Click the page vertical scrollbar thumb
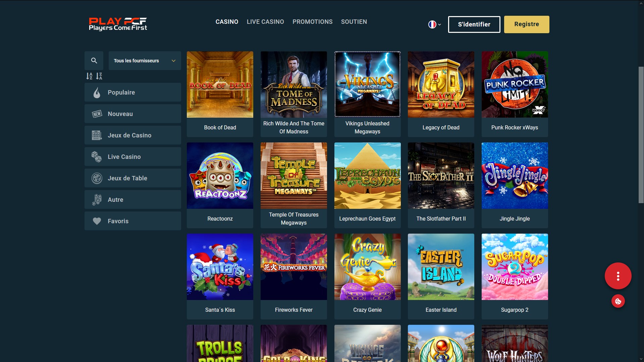Image resolution: width=644 pixels, height=362 pixels. tap(641, 135)
